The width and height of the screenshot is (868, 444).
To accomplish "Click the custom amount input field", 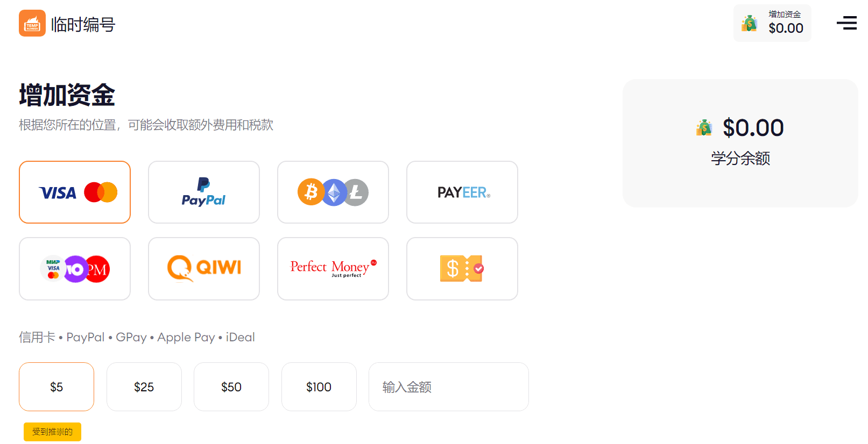I will [x=449, y=387].
